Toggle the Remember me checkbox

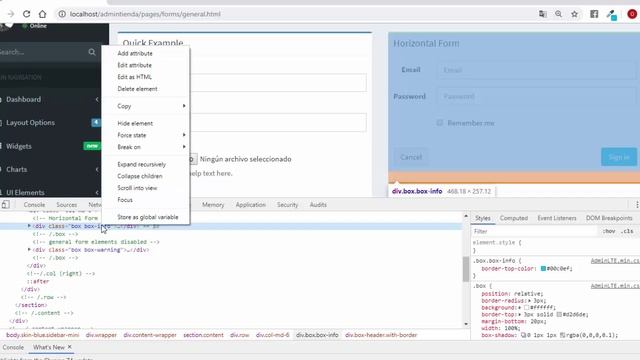[x=440, y=122]
